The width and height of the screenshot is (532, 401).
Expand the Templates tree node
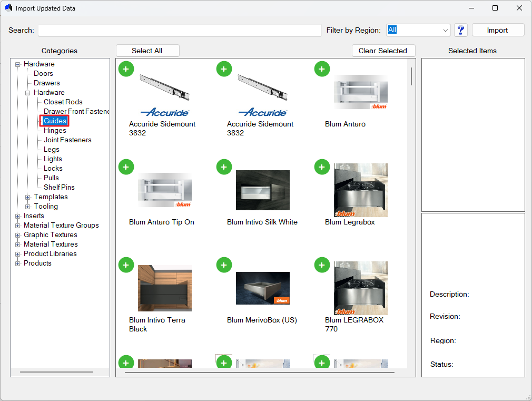click(28, 197)
